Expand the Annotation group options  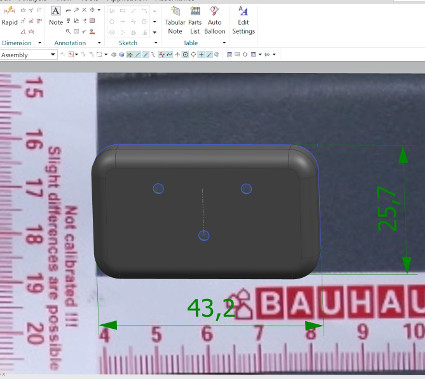tap(99, 43)
